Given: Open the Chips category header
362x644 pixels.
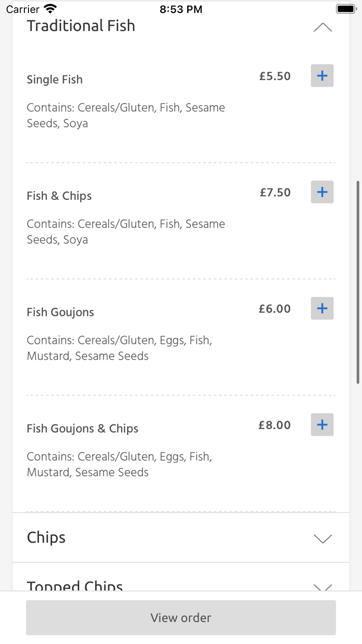Looking at the screenshot, I should click(47, 537).
